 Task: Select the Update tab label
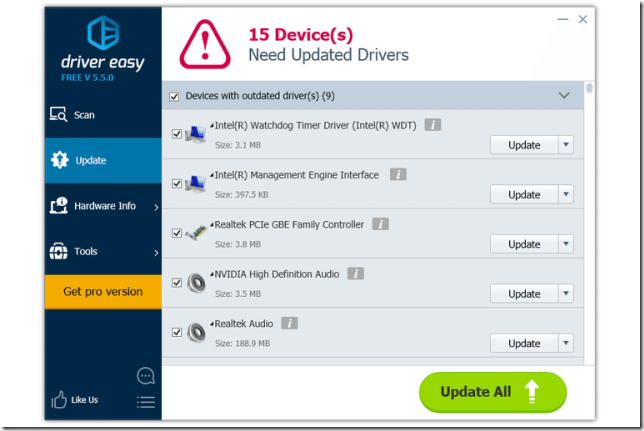click(91, 161)
